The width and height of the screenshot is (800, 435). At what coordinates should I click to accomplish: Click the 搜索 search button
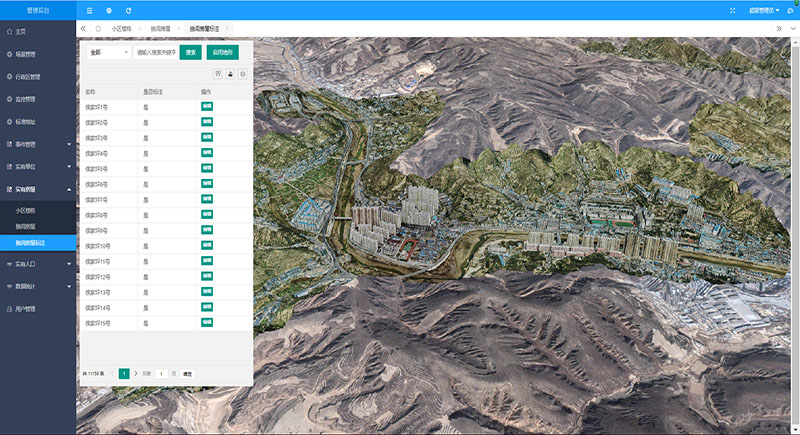pyautogui.click(x=191, y=52)
